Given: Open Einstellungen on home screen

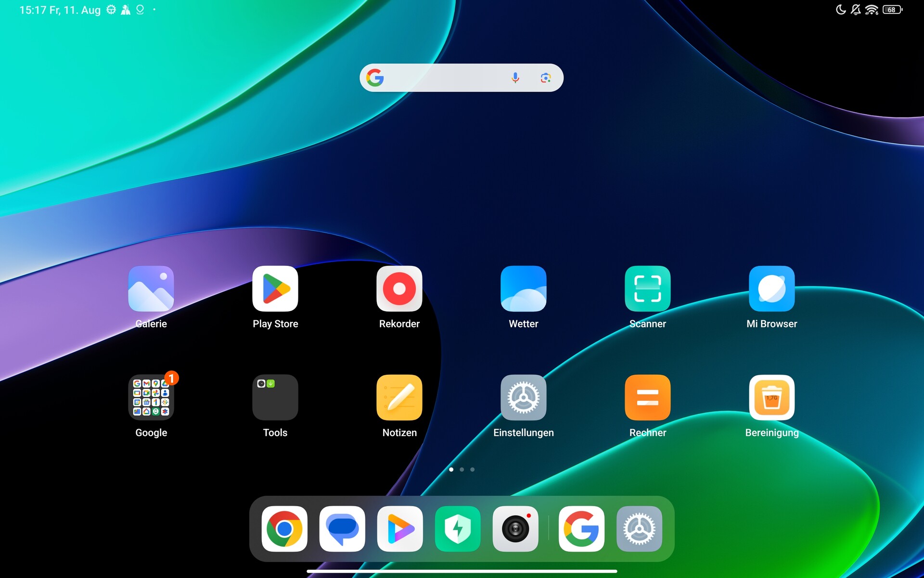Looking at the screenshot, I should [x=523, y=397].
